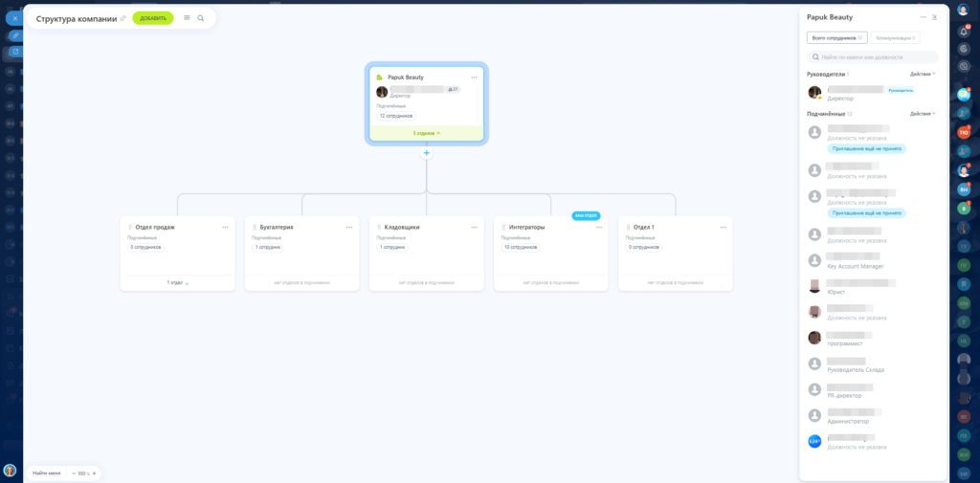Copy link via blue chain icon

click(15, 35)
